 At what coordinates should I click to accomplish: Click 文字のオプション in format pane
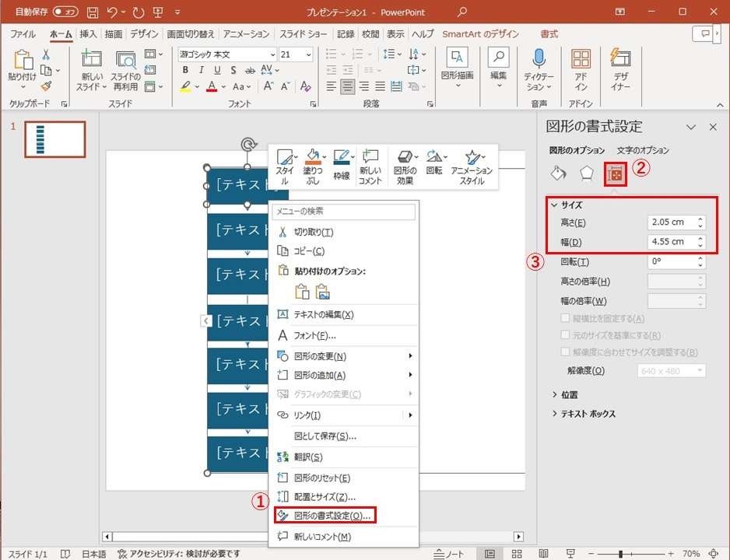[642, 150]
